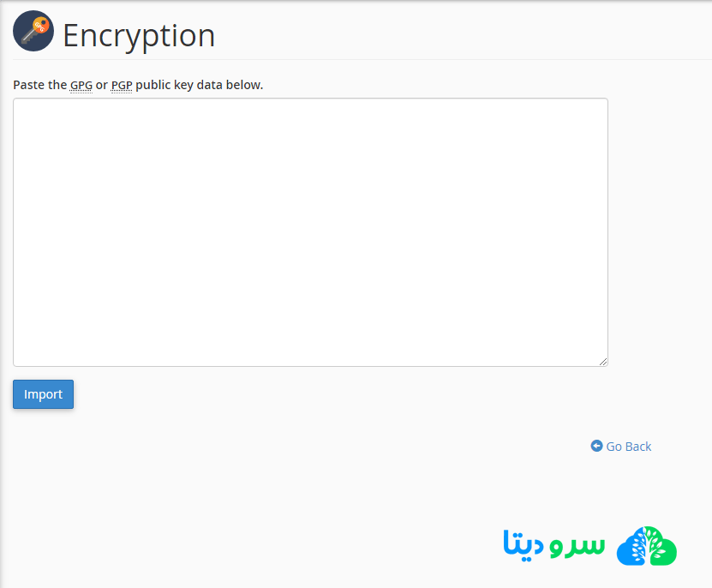712x588 pixels.
Task: Select the green Persian Sarv Data wordmark
Action: pyautogui.click(x=574, y=547)
